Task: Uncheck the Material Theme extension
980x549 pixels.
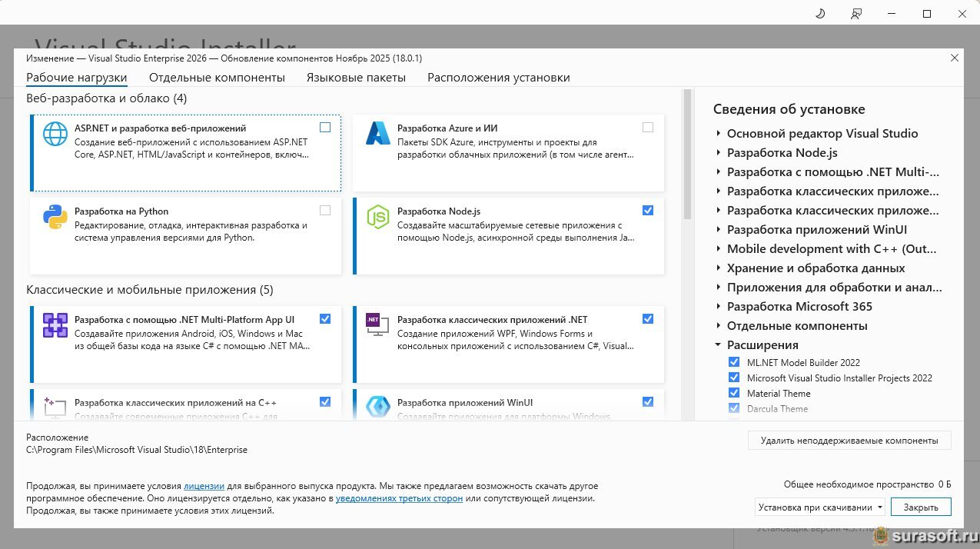Action: tap(733, 393)
